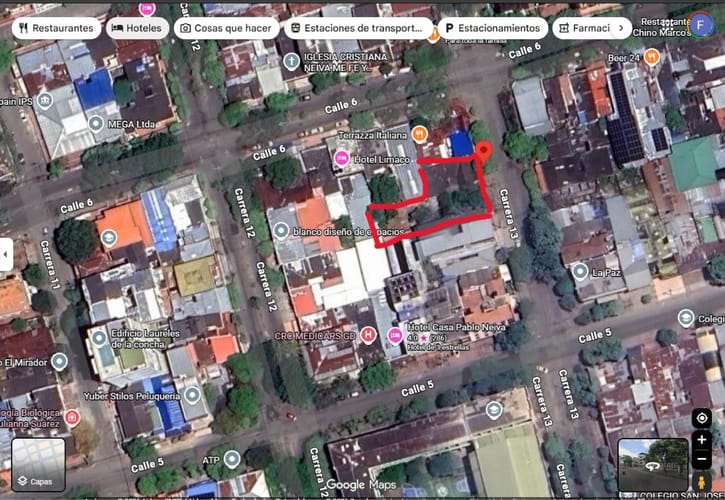Image resolution: width=725 pixels, height=500 pixels.
Task: Click the Hotel Limaco label text
Action: 382,160
